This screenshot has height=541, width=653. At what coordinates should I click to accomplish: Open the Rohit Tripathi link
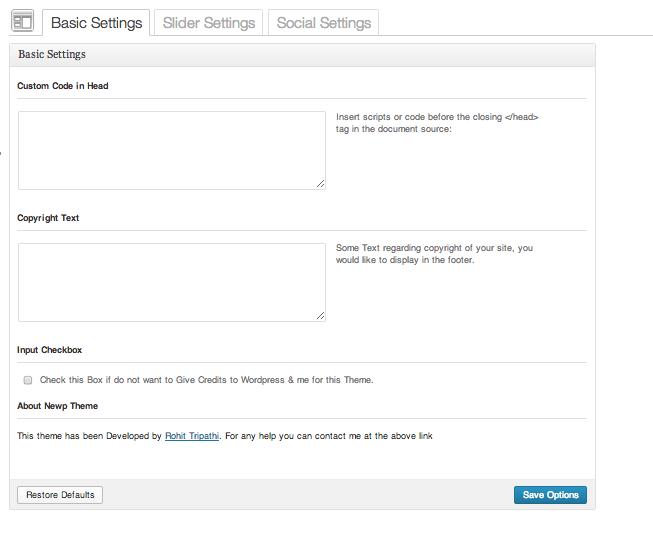[192, 436]
